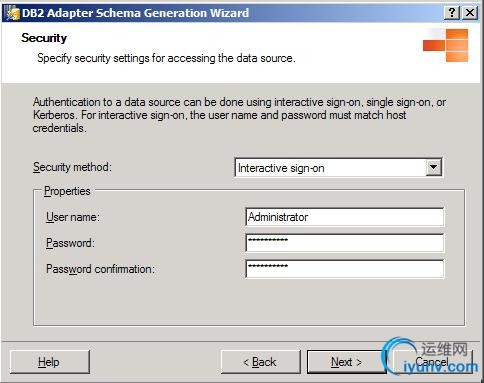Cancel the schema generation wizard
Image resolution: width=484 pixels, height=383 pixels.
[432, 362]
